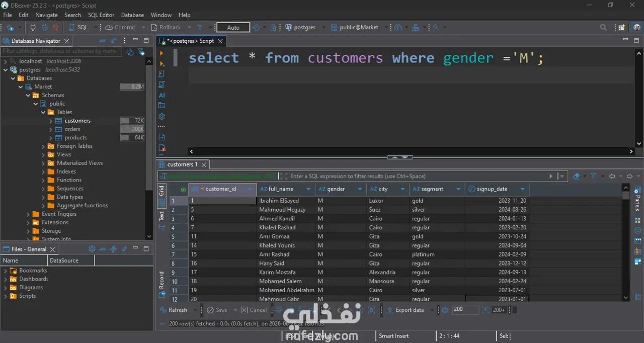Click the Smart Insert status bar entry
The image size is (644, 343).
tap(394, 336)
